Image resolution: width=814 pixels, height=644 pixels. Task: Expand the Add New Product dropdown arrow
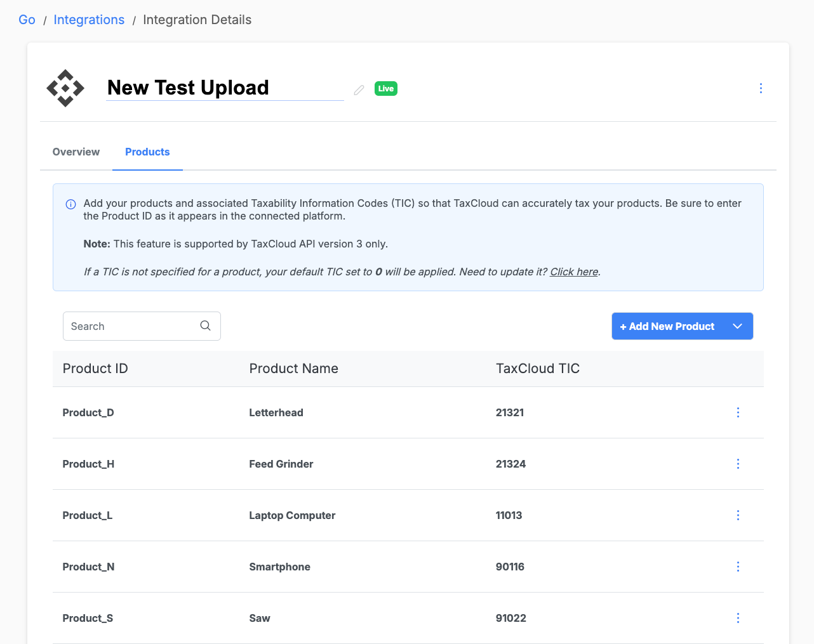(x=737, y=326)
